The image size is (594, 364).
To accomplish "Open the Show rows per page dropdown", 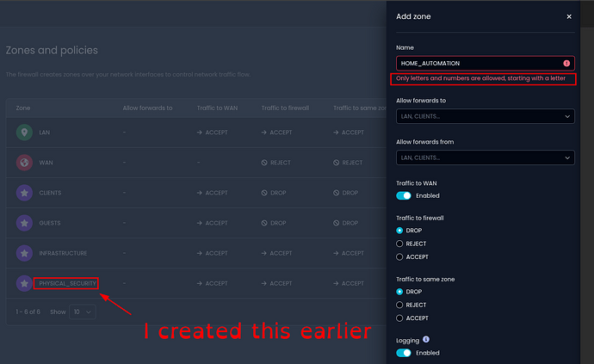I will 84,312.
